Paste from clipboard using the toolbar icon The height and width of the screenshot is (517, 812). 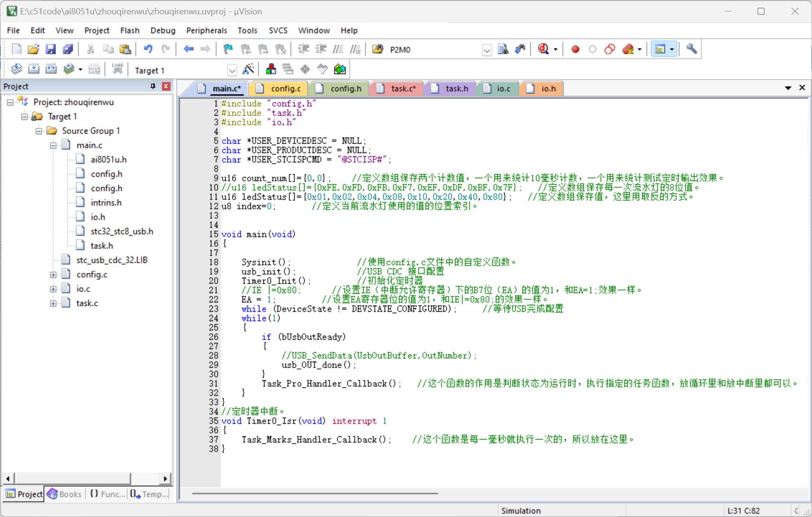(x=125, y=49)
